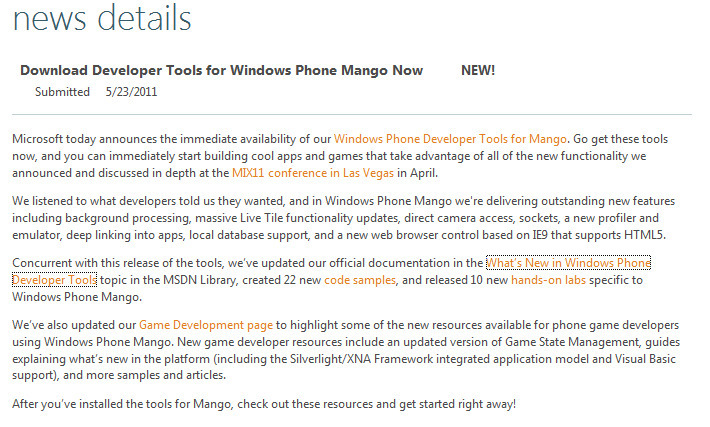Click the 'Developer Tools' link text before 'topic in the MSDN'

pos(54,280)
